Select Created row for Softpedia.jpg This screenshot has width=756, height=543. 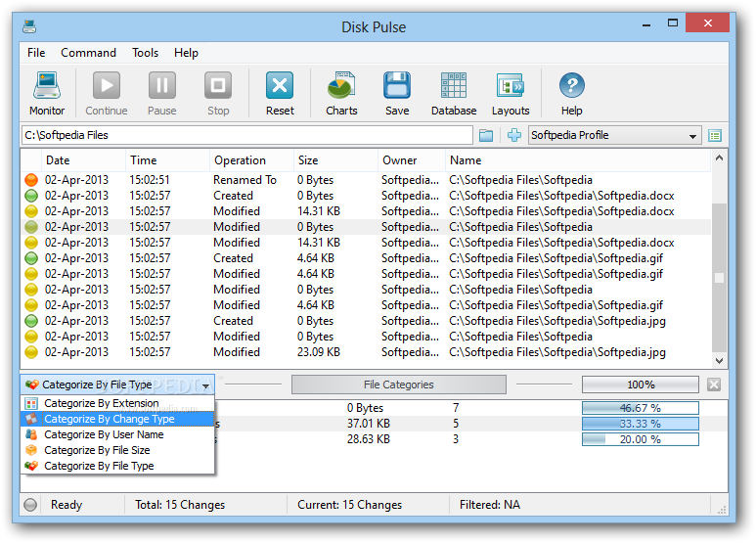click(366, 321)
